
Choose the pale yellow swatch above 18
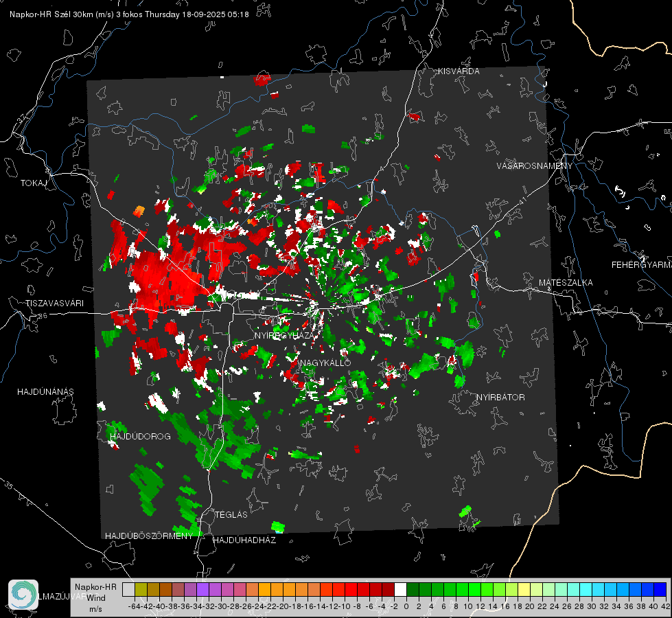coord(524,589)
